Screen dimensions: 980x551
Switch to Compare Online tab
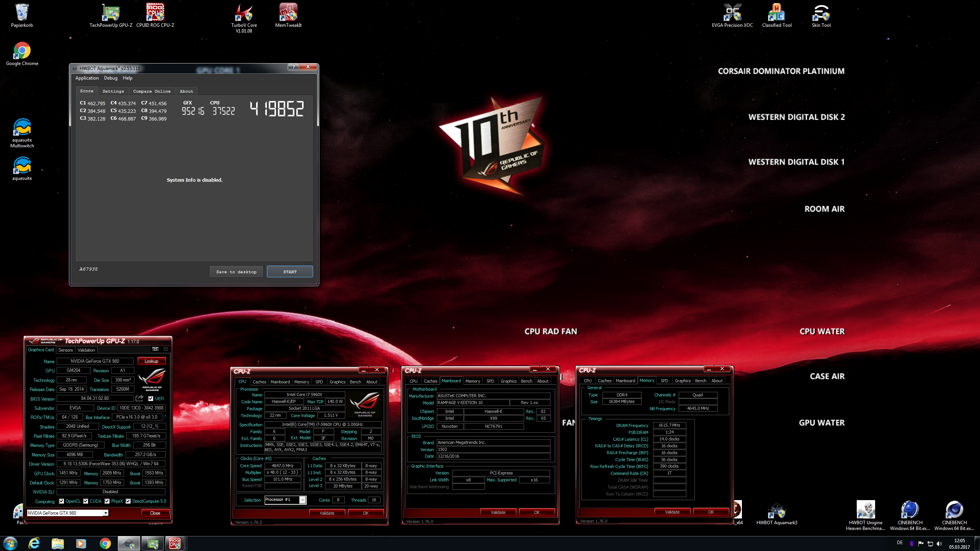(152, 91)
